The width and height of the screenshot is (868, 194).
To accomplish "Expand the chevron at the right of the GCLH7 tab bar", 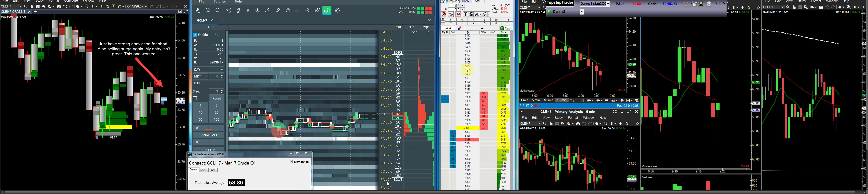I will 430,20.
